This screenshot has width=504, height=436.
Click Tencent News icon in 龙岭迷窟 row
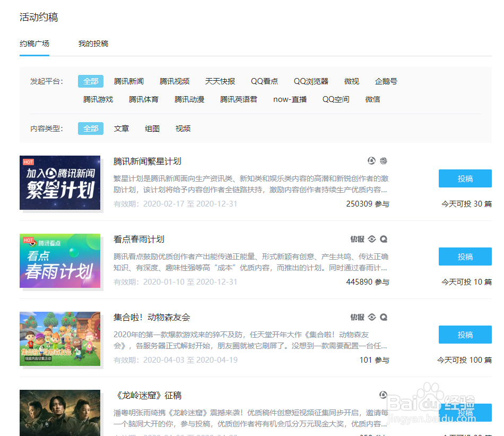(x=383, y=395)
